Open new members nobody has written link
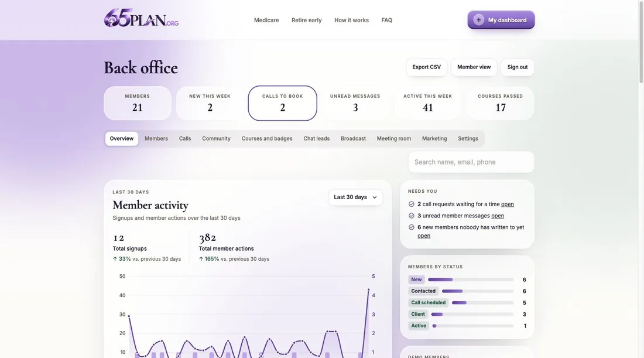Screen dimensions: 644x358 [424, 236]
